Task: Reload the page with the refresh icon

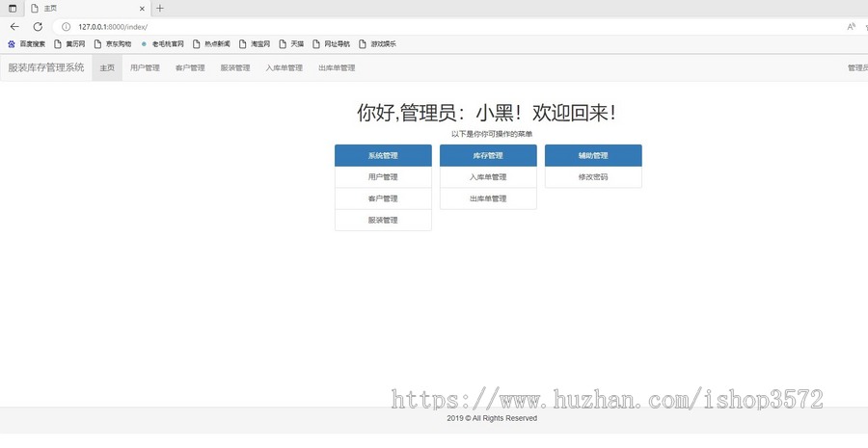Action: [x=38, y=27]
